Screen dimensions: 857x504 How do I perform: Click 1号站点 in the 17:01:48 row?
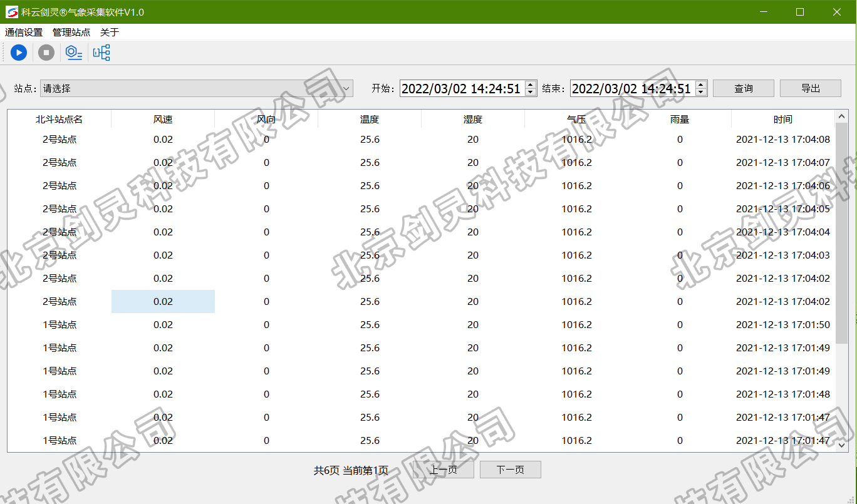(60, 394)
